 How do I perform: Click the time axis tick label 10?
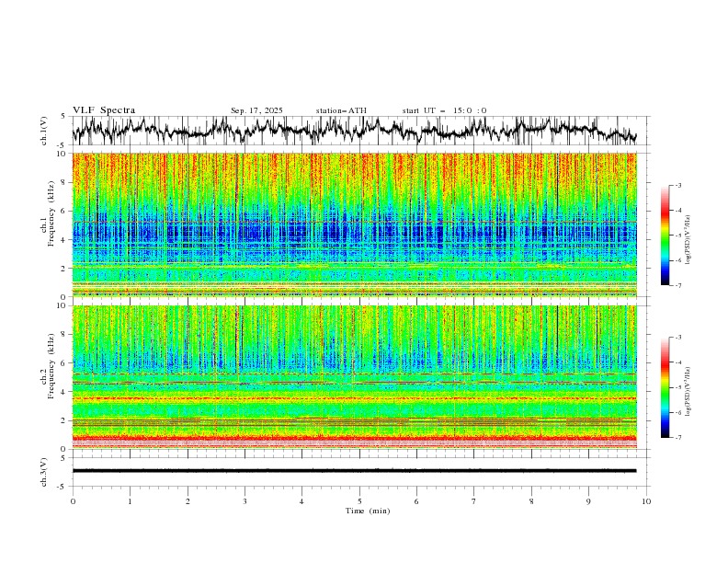pyautogui.click(x=646, y=501)
